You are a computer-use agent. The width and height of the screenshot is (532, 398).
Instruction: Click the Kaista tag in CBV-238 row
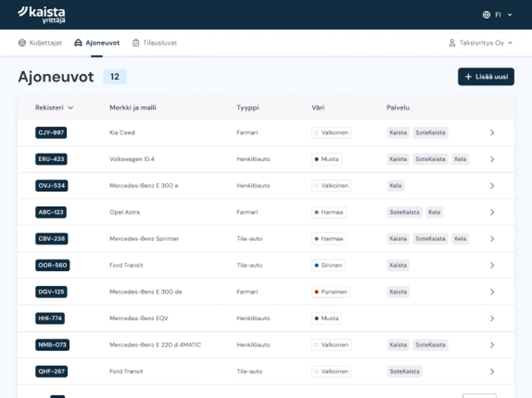click(398, 239)
